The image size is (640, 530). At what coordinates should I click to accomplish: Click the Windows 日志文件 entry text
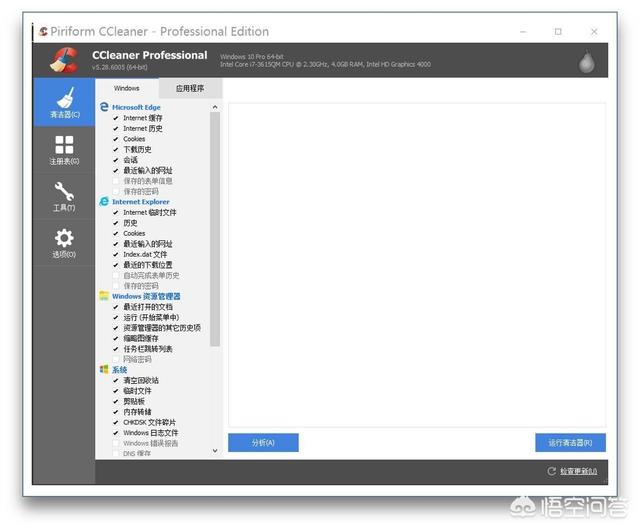click(151, 433)
